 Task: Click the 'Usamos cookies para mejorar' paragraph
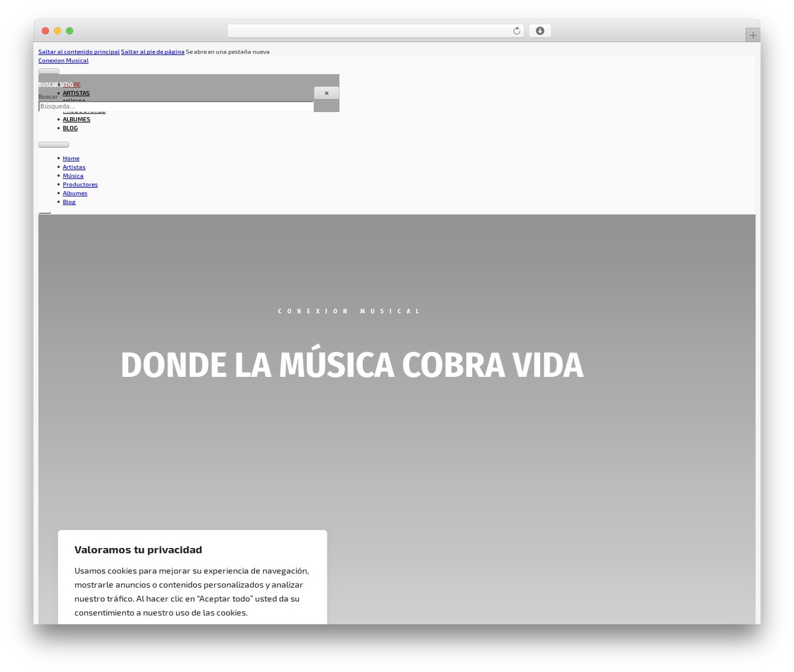coord(192,591)
